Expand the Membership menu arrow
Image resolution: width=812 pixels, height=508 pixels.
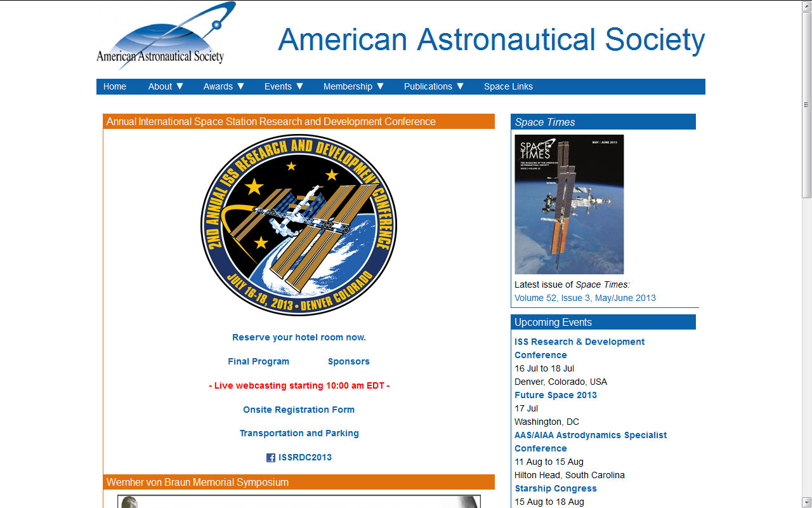click(381, 86)
